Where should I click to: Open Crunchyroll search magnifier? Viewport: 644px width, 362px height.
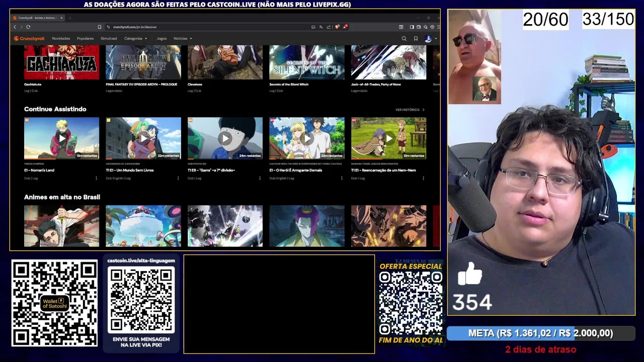tap(404, 38)
